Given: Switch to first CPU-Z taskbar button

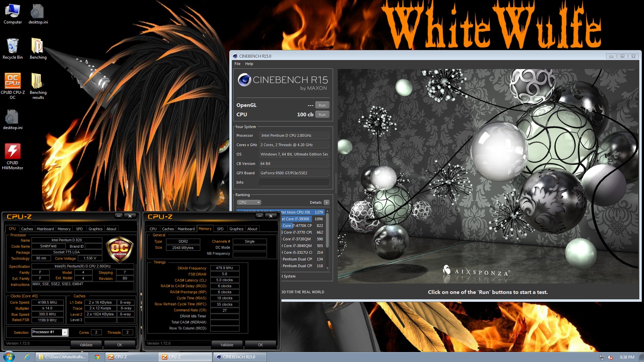Looking at the screenshot, I should [132, 357].
